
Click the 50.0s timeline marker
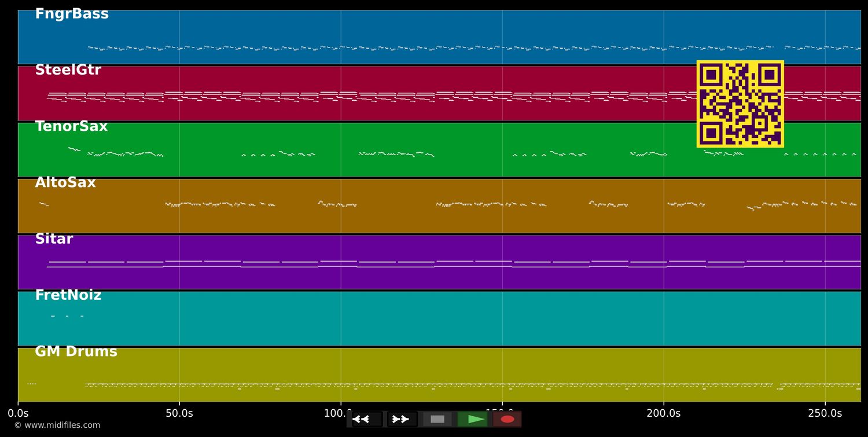pyautogui.click(x=179, y=413)
